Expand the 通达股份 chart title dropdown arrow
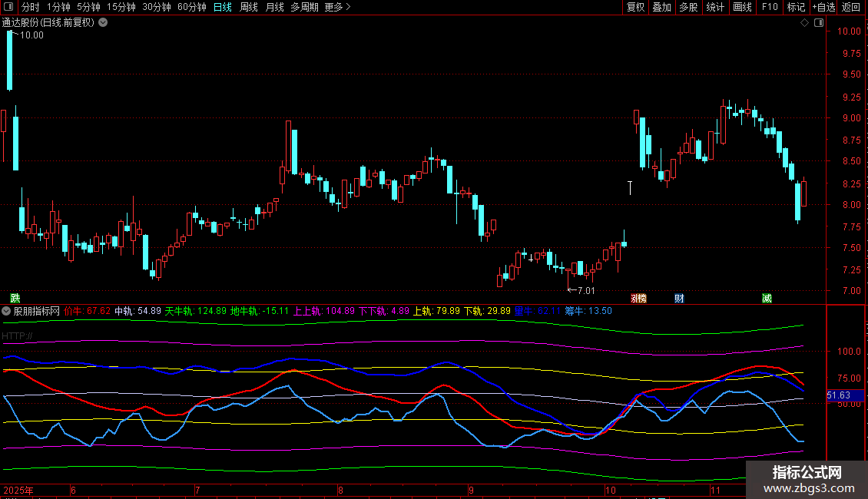This screenshot has width=868, height=499. pyautogui.click(x=103, y=23)
